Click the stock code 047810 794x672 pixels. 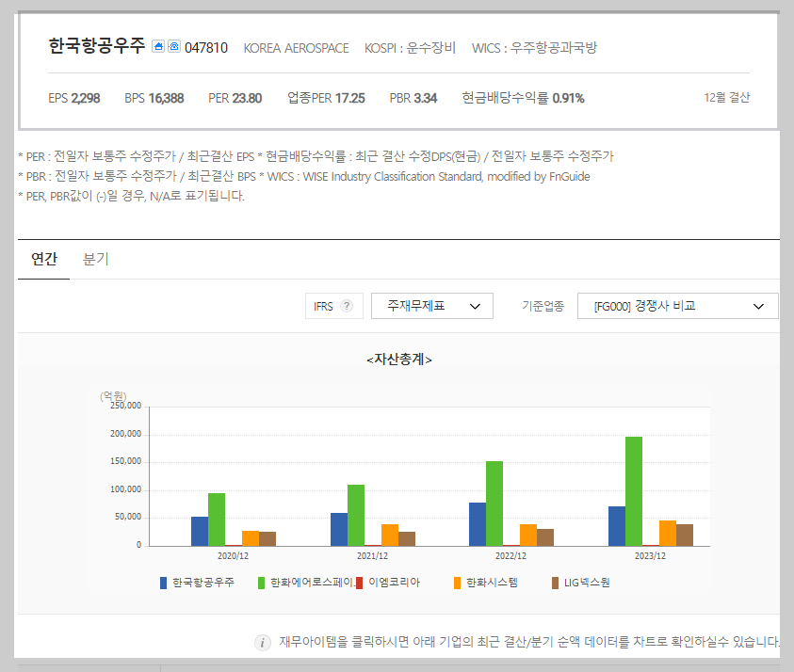(206, 48)
